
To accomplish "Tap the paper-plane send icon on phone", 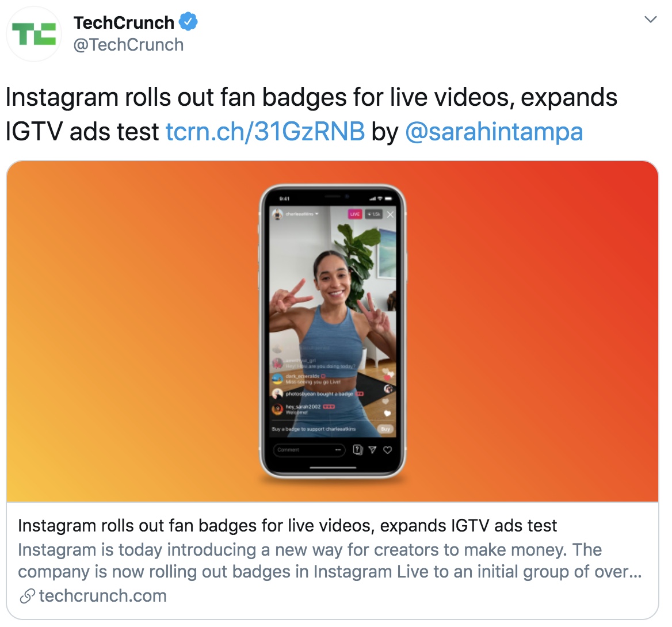I will coord(372,450).
